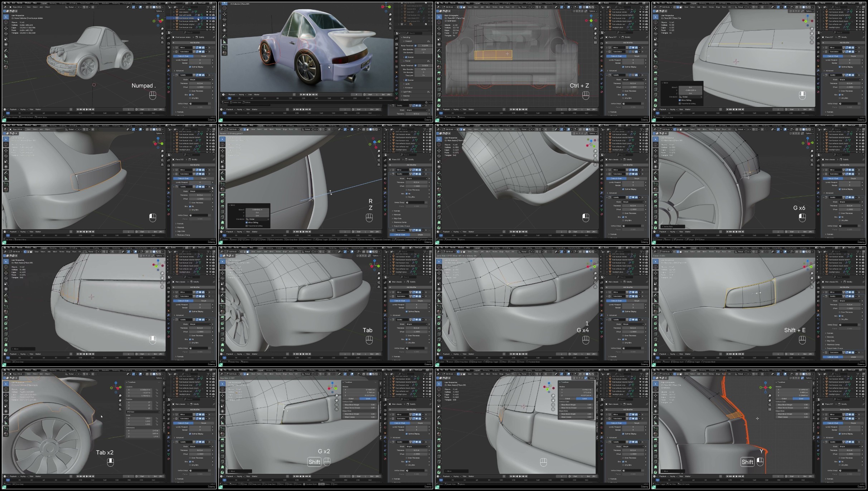Click the Local button in the Shift Y frame's Transform panel
Screen dimensions: 868x491
click(801, 399)
